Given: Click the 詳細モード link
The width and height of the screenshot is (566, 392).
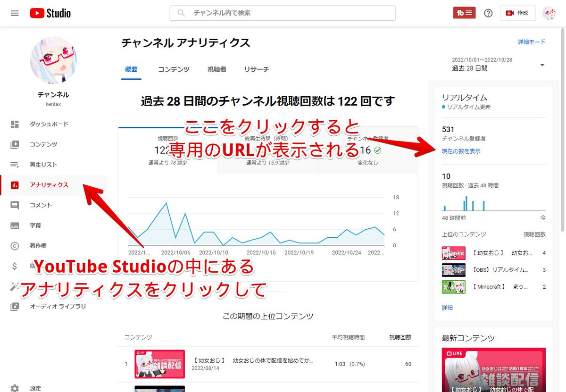Looking at the screenshot, I should [x=532, y=42].
